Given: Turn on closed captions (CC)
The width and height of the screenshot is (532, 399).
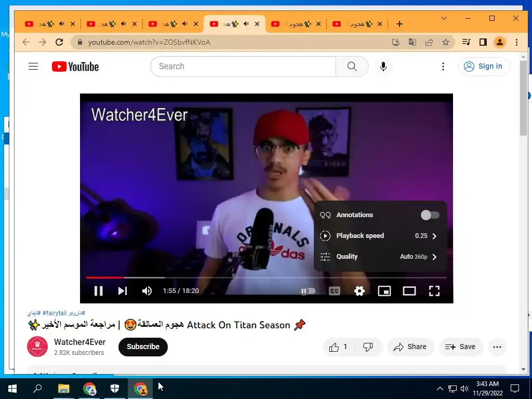Looking at the screenshot, I should pos(334,291).
